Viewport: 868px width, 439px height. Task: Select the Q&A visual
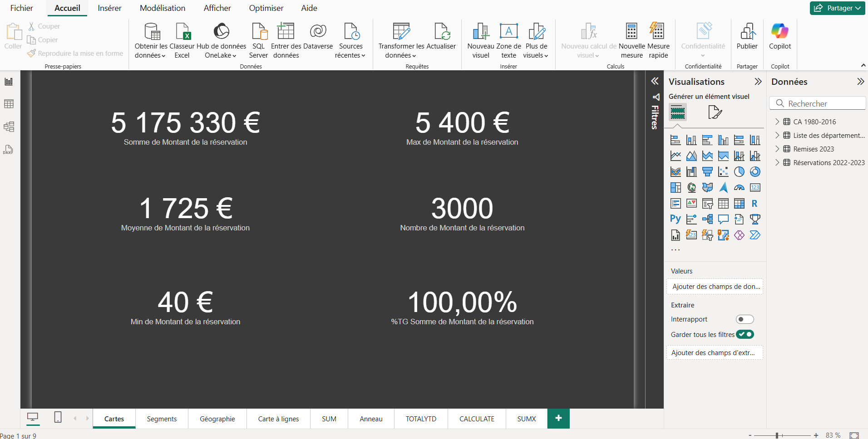723,219
